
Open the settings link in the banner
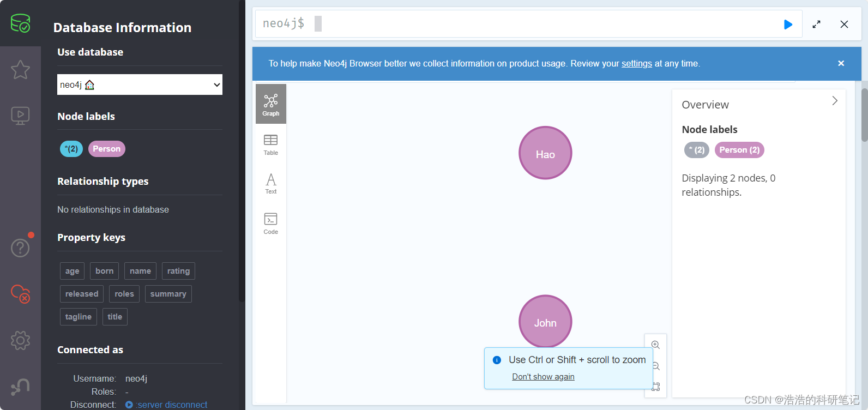point(637,64)
